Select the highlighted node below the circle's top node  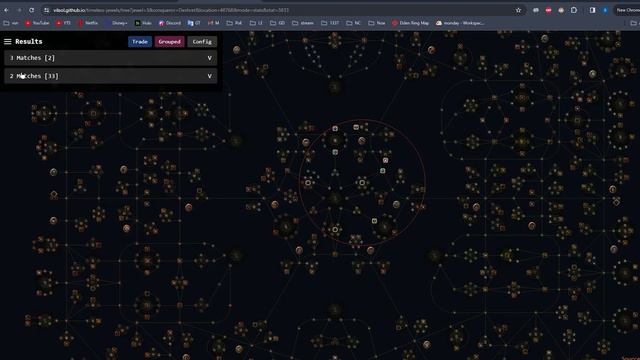click(335, 152)
